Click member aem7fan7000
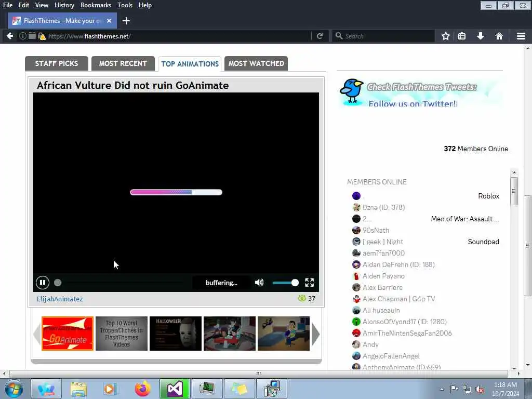The width and height of the screenshot is (532, 399). point(383,253)
